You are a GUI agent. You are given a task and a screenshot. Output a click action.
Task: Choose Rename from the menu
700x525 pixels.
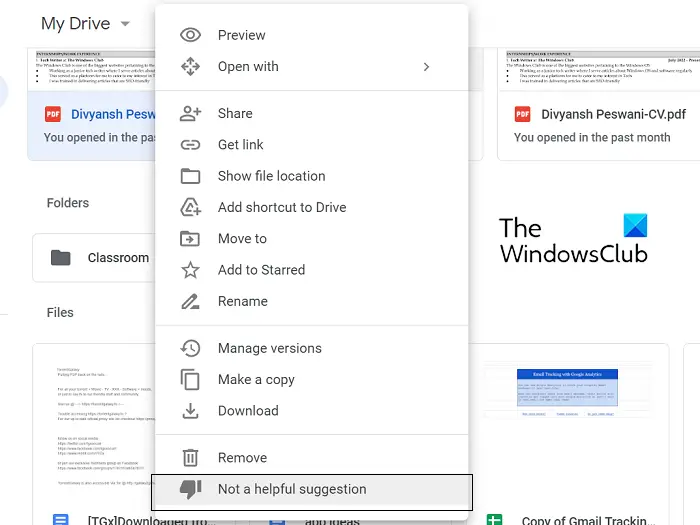[x=312, y=301]
